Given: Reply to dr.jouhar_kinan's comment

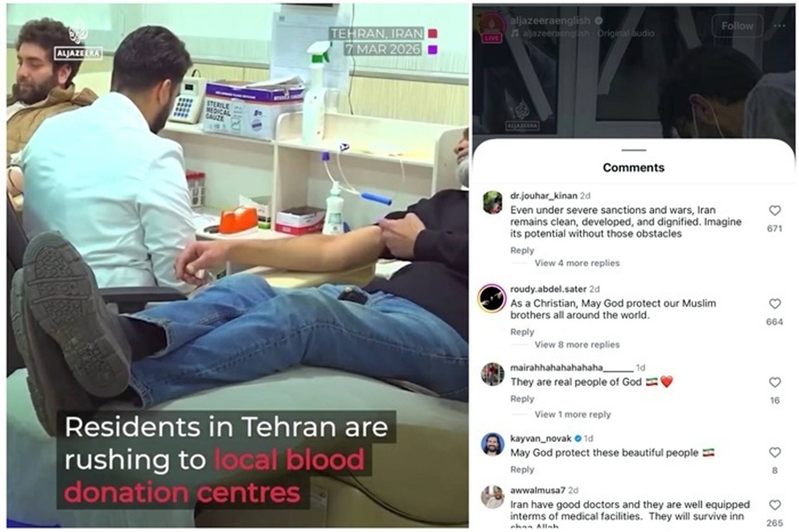Looking at the screenshot, I should [x=522, y=250].
